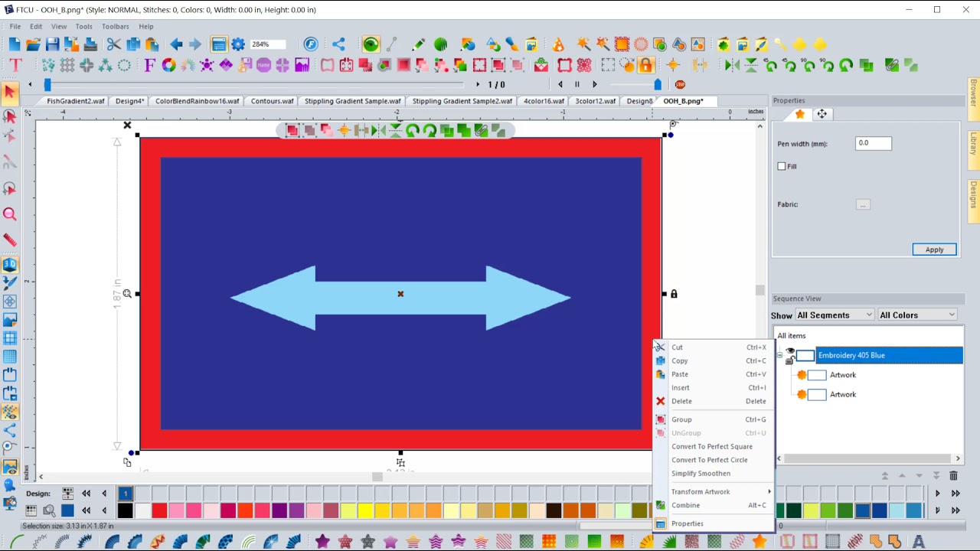
Task: Toggle visibility eye of Embroidery 405 Blue
Action: point(790,350)
